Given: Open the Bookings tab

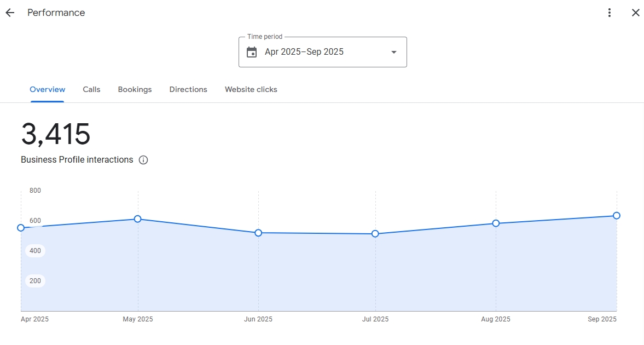Looking at the screenshot, I should [135, 89].
